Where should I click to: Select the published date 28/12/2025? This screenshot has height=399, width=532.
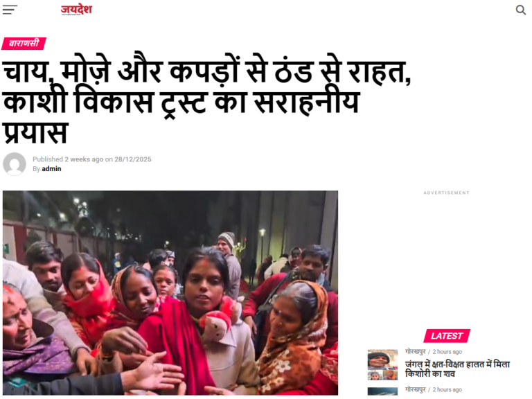click(133, 159)
